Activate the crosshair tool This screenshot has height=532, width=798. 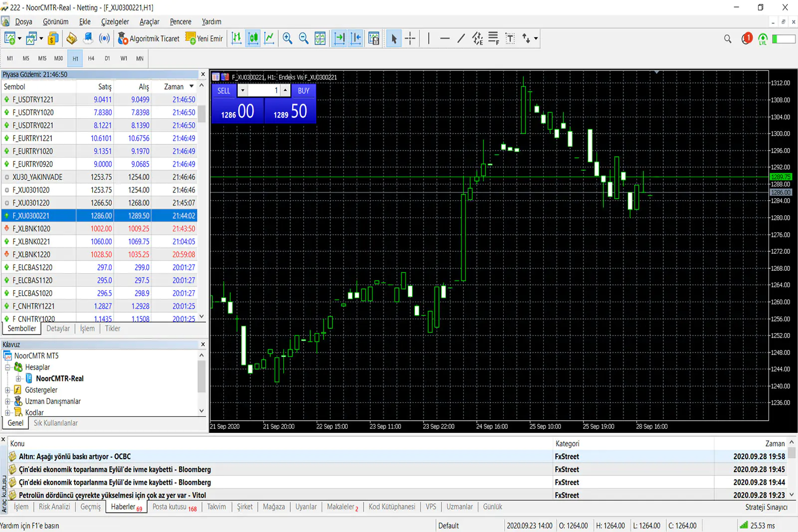[410, 38]
